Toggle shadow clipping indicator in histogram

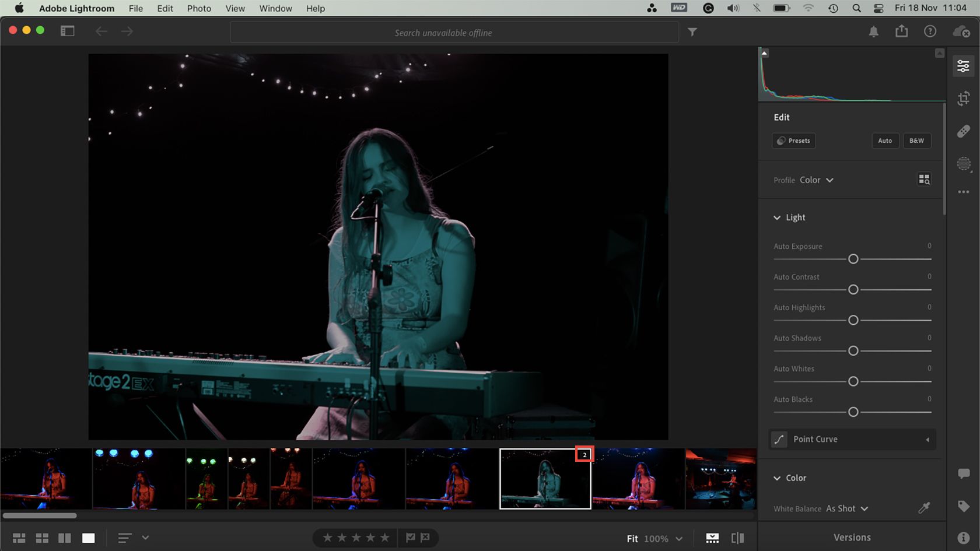(764, 53)
